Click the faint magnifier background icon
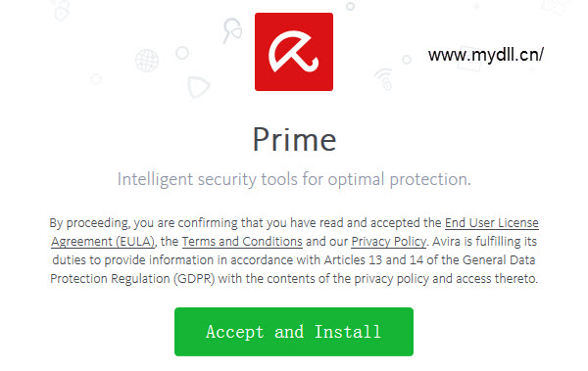Image resolution: width=588 pixels, height=371 pixels. 231,30
